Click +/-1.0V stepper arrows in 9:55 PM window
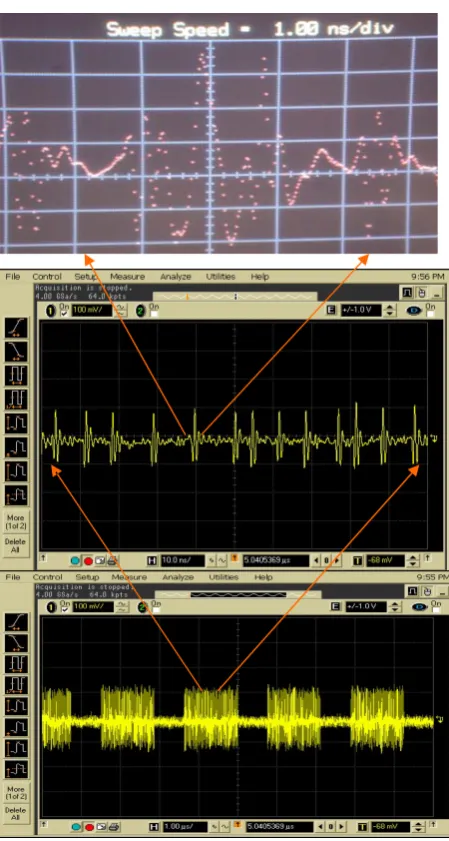Screen dimensions: 449x841 (395, 607)
